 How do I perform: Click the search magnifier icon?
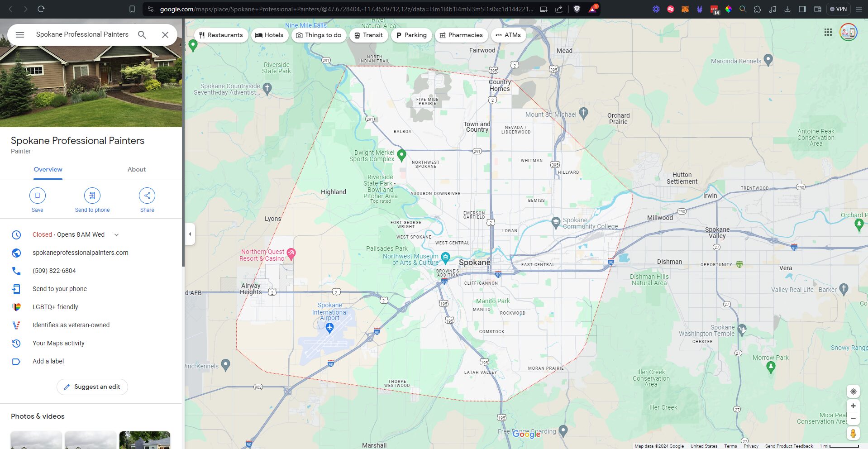pyautogui.click(x=142, y=35)
